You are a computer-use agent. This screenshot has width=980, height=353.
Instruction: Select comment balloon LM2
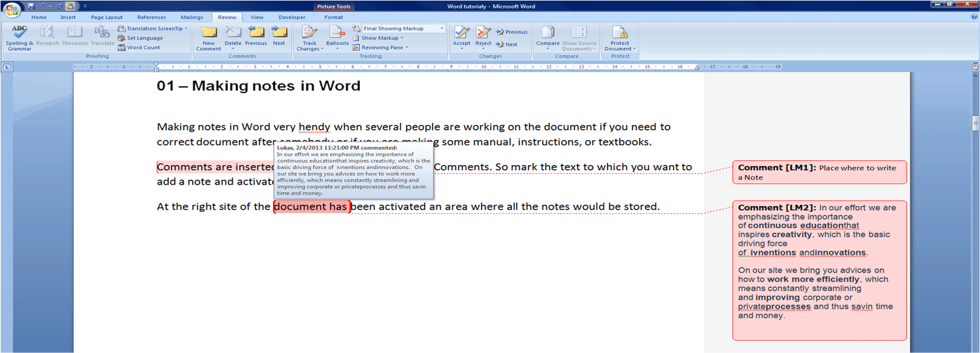tap(819, 270)
